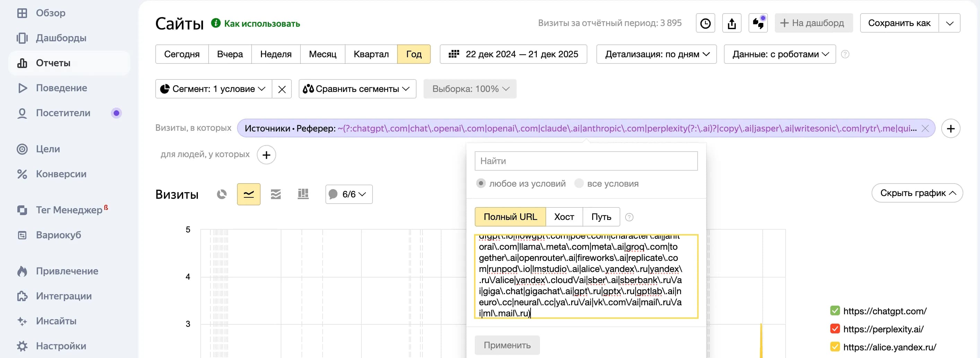
Task: Collapse the chart with Скрыть график
Action: point(917,193)
